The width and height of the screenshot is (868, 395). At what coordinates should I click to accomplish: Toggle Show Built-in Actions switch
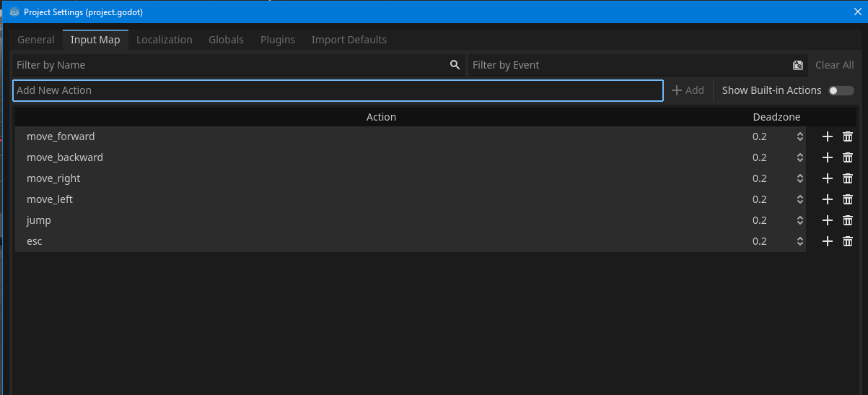pos(841,91)
